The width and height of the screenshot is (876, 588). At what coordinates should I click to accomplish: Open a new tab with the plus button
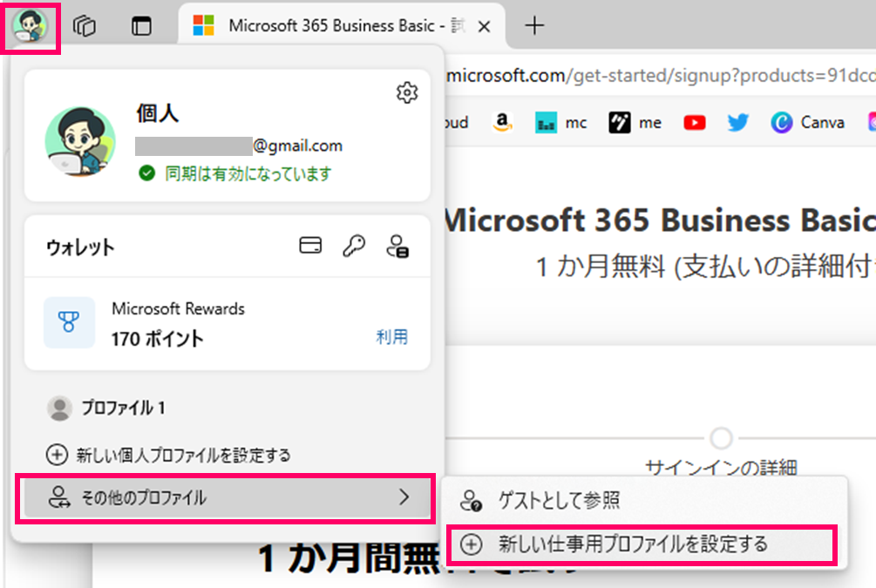534,25
